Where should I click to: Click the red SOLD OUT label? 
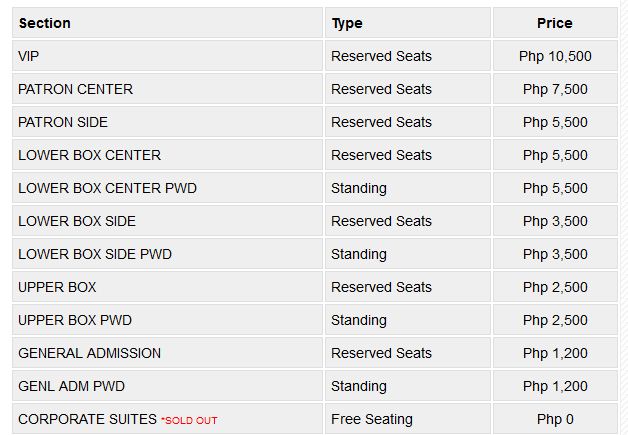pyautogui.click(x=189, y=420)
